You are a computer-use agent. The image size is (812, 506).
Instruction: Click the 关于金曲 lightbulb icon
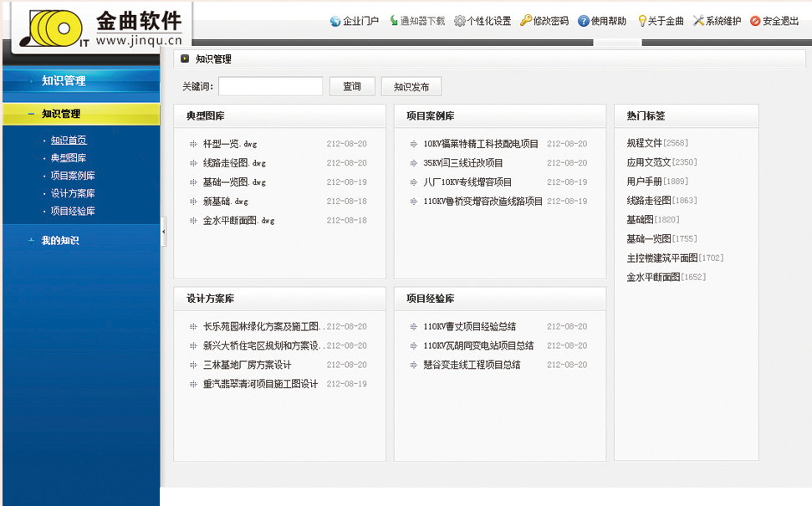(x=642, y=21)
